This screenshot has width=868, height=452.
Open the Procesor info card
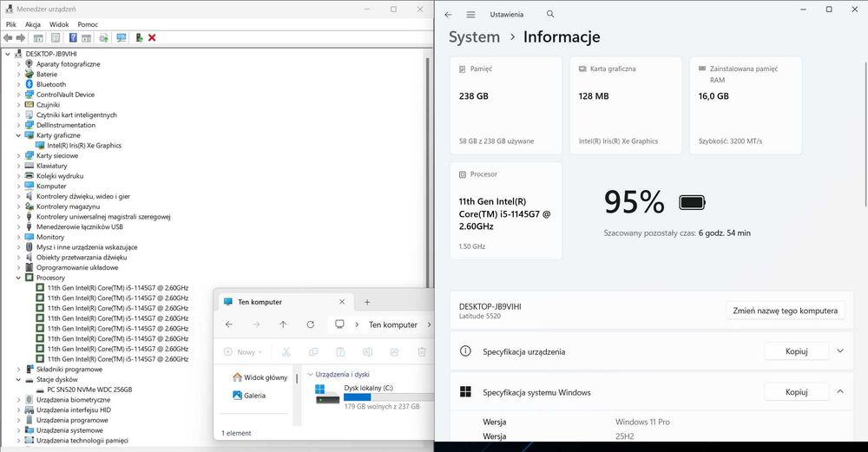[506, 211]
